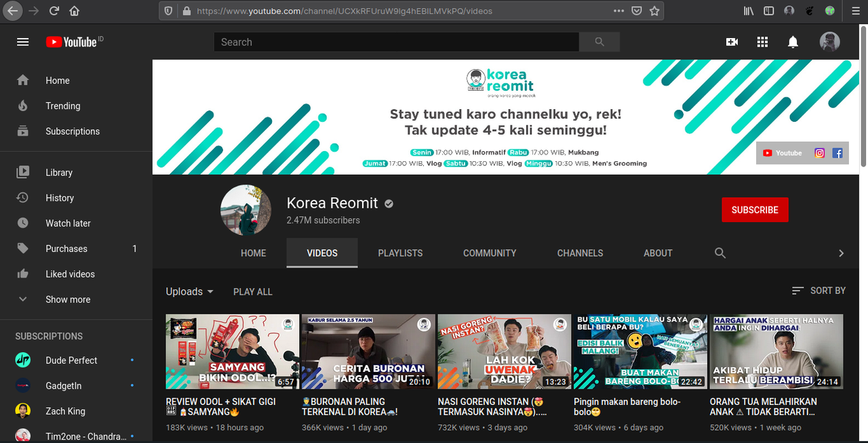The width and height of the screenshot is (868, 443).
Task: Click the page vertical scrollbar
Action: pos(863,95)
